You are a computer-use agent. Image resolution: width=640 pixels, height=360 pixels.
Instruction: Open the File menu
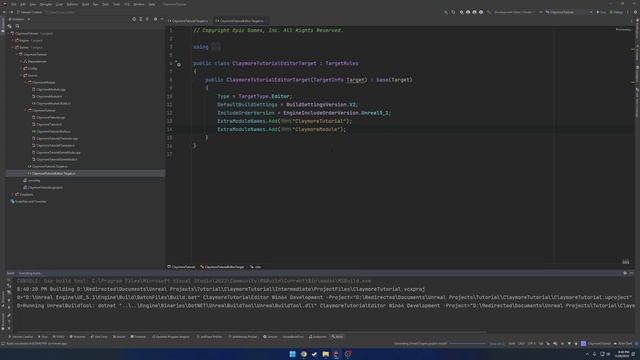tap(13, 4)
